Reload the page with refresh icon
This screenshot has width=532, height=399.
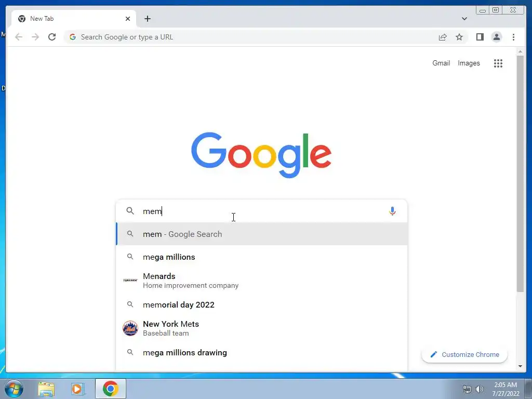click(x=52, y=37)
